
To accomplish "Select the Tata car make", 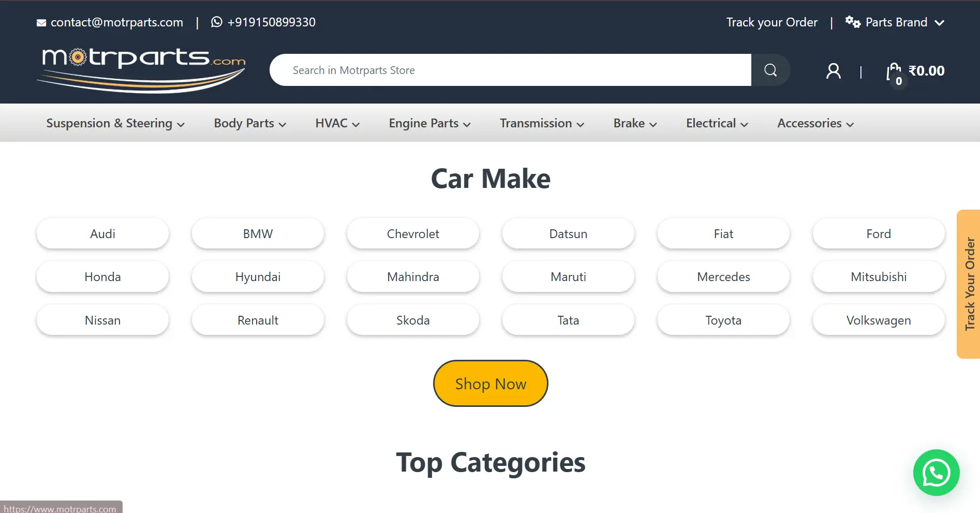I will click(568, 320).
